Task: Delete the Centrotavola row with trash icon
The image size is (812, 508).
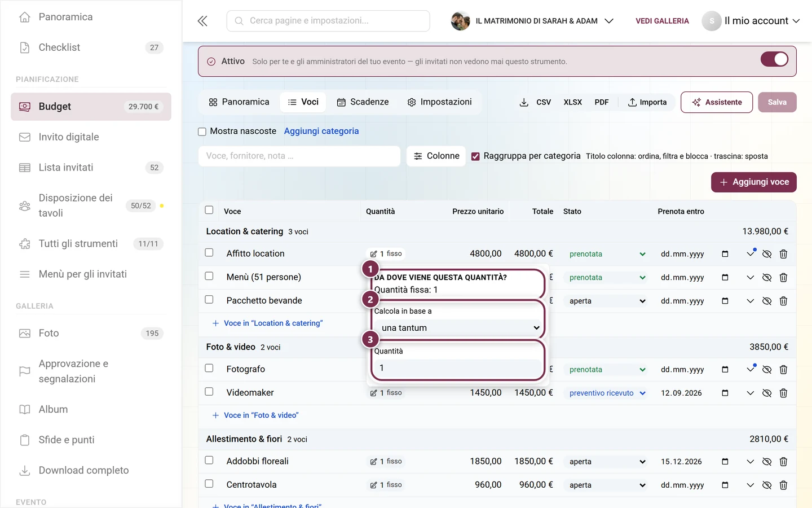Action: coord(783,485)
